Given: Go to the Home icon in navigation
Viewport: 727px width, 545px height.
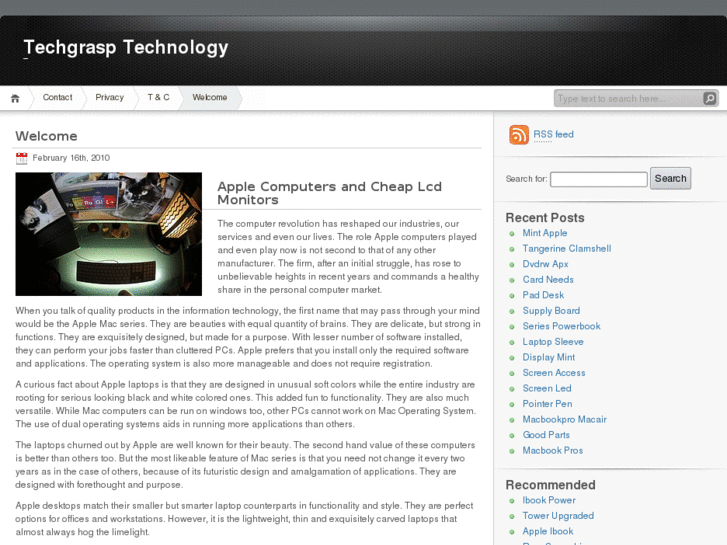Looking at the screenshot, I should tap(15, 98).
